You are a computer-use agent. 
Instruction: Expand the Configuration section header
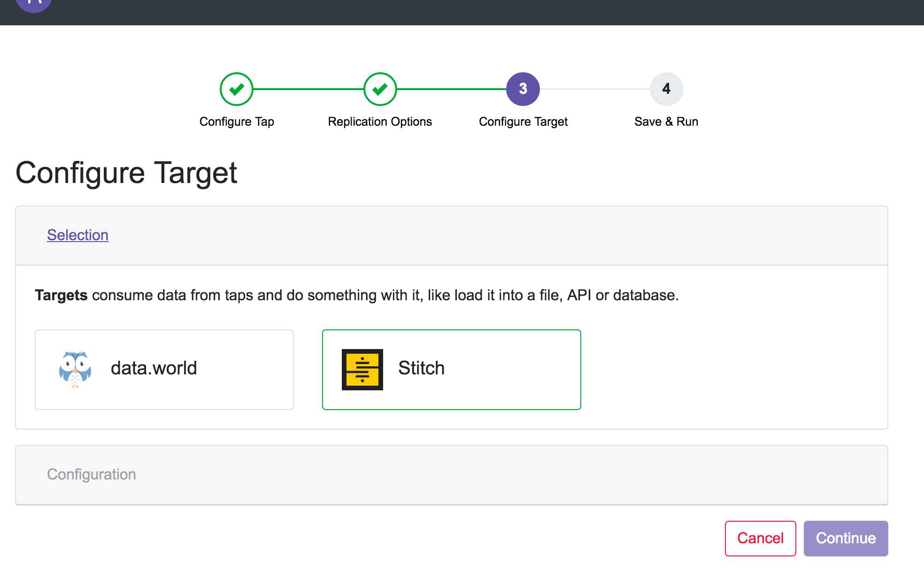pyautogui.click(x=452, y=475)
